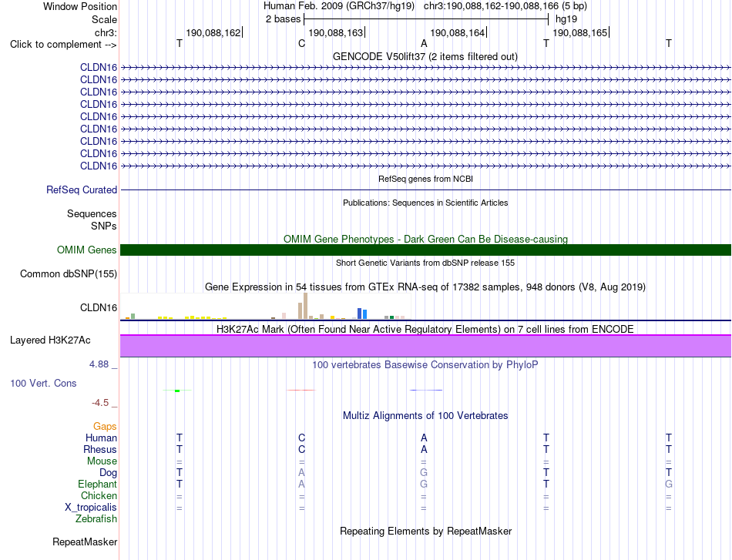The height and width of the screenshot is (560, 732).
Task: Click the dbSNP release 155 track title
Action: (425, 263)
